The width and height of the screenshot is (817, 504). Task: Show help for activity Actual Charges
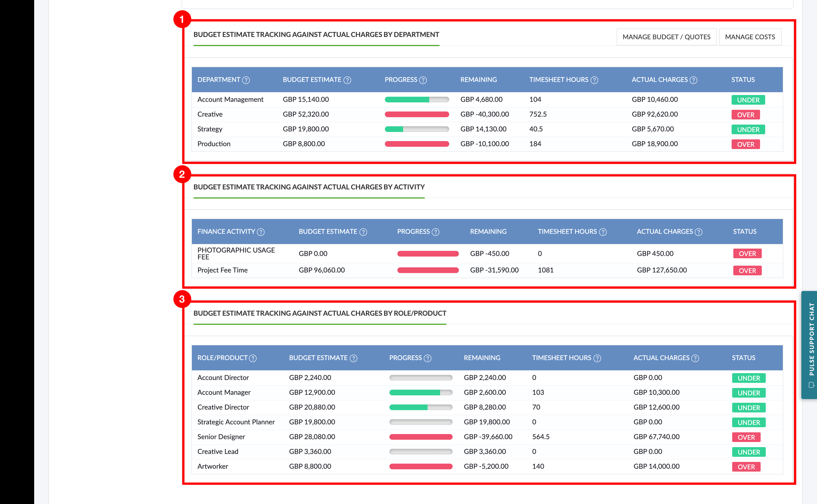(x=699, y=232)
